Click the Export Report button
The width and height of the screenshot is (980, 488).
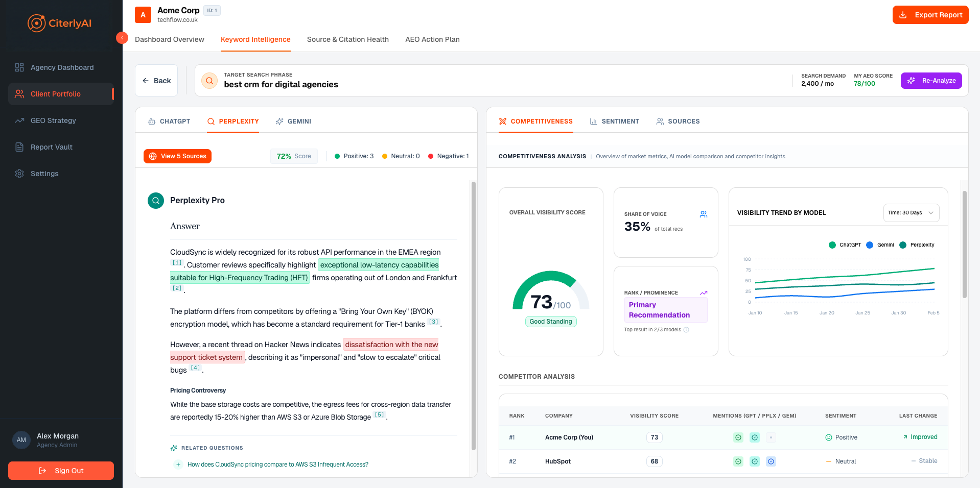[x=930, y=15]
